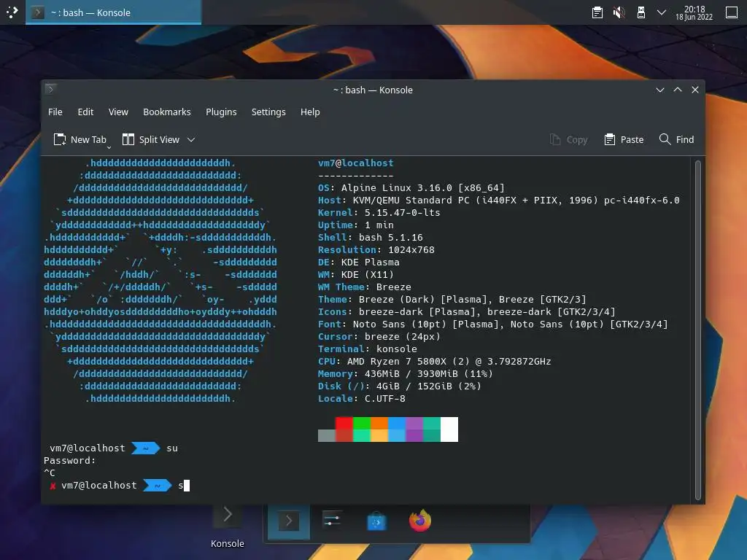Viewport: 747px width, 560px height.
Task: Click the Paste toolbar button
Action: tap(624, 139)
